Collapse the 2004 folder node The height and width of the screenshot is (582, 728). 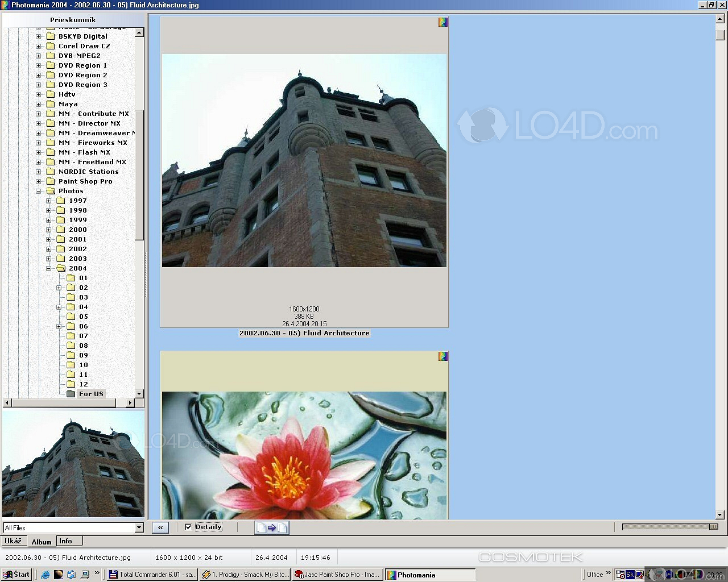click(49, 268)
